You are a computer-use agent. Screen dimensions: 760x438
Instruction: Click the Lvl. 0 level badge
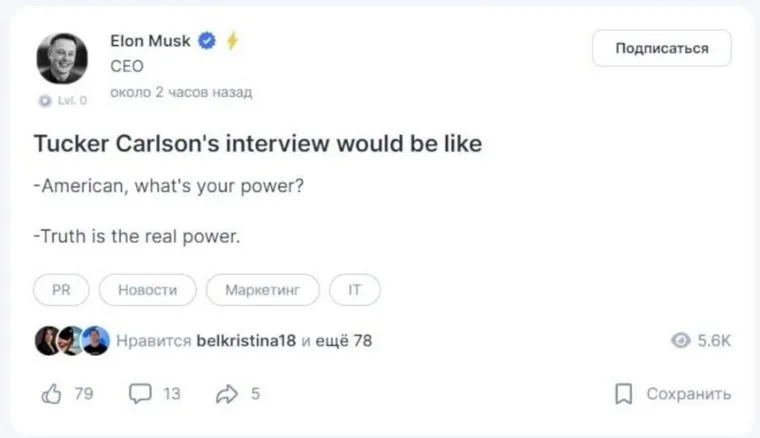pyautogui.click(x=62, y=100)
